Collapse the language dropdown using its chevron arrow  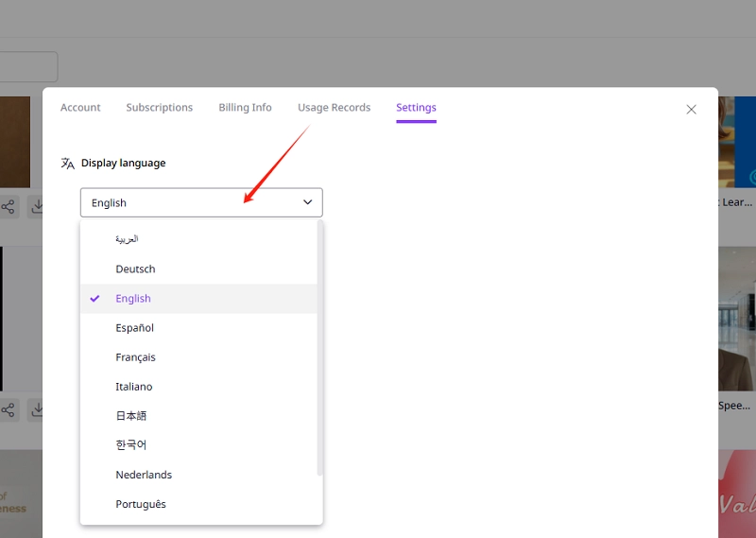(x=307, y=202)
